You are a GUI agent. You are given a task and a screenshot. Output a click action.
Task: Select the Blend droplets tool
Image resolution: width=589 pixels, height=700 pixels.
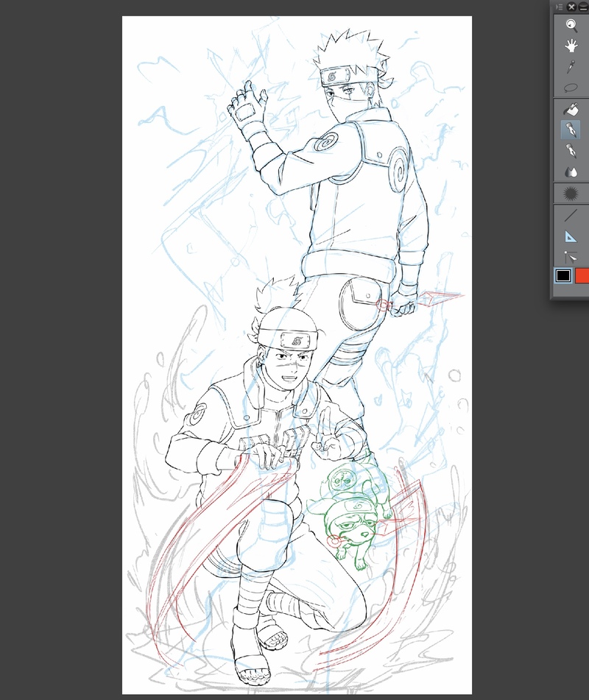pos(571,172)
